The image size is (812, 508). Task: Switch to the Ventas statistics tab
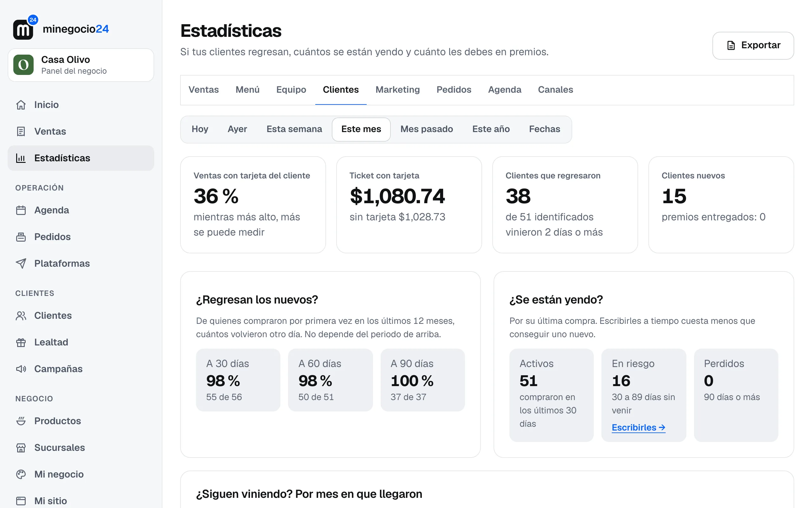click(203, 90)
